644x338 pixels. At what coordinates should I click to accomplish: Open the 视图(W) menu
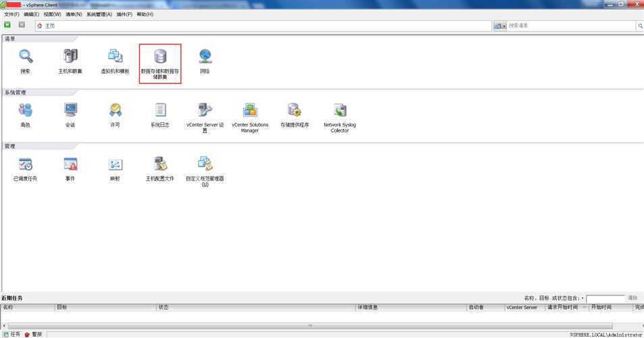tap(52, 14)
